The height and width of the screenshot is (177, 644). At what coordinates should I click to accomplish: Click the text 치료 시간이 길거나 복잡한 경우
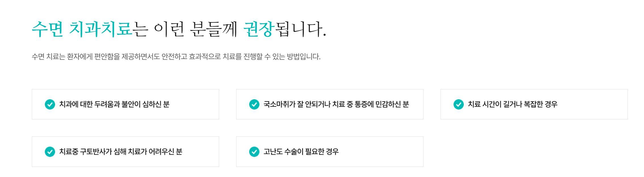(x=513, y=104)
